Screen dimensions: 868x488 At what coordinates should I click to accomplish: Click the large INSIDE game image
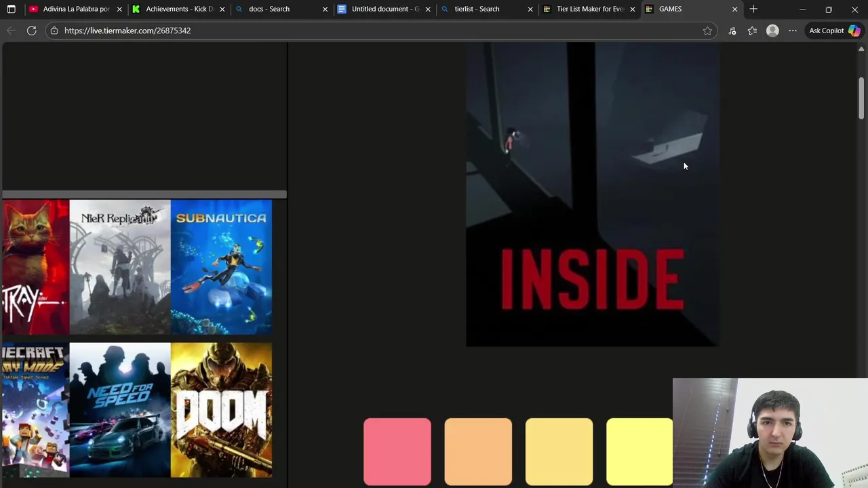click(x=593, y=195)
